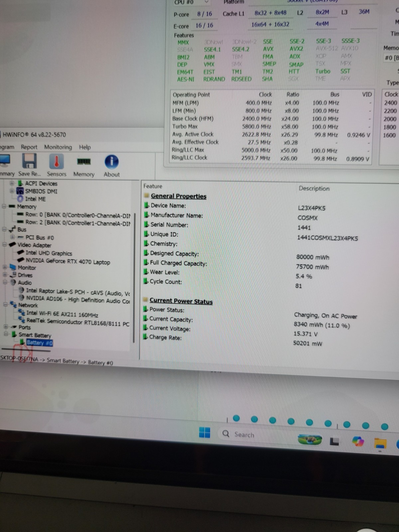Select the Manufacturer Name value COSMX
The image size is (399, 532).
point(308,218)
